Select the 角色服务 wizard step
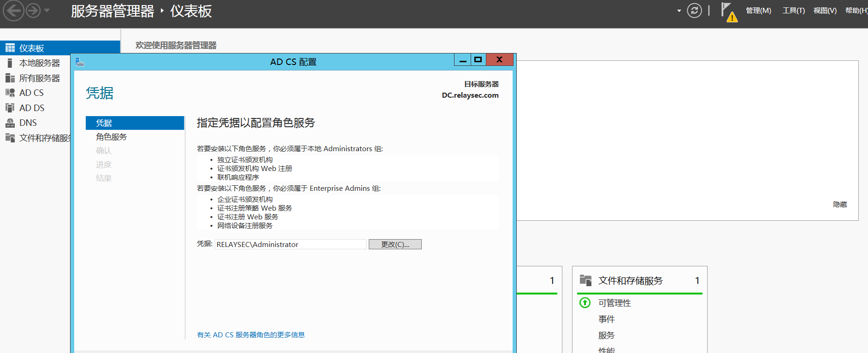 coord(111,137)
